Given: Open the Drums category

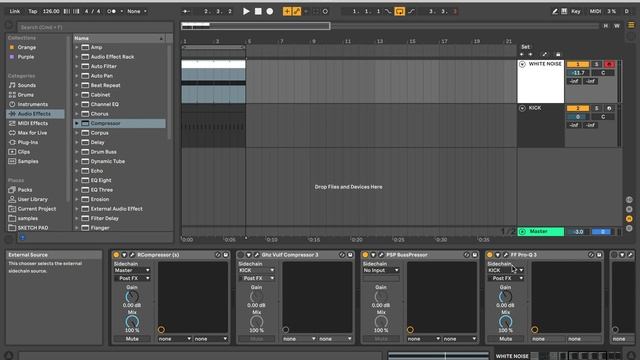Looking at the screenshot, I should [26, 95].
